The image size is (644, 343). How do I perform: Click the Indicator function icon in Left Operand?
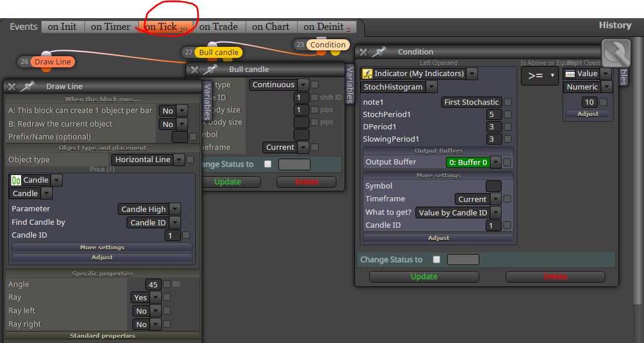click(367, 74)
